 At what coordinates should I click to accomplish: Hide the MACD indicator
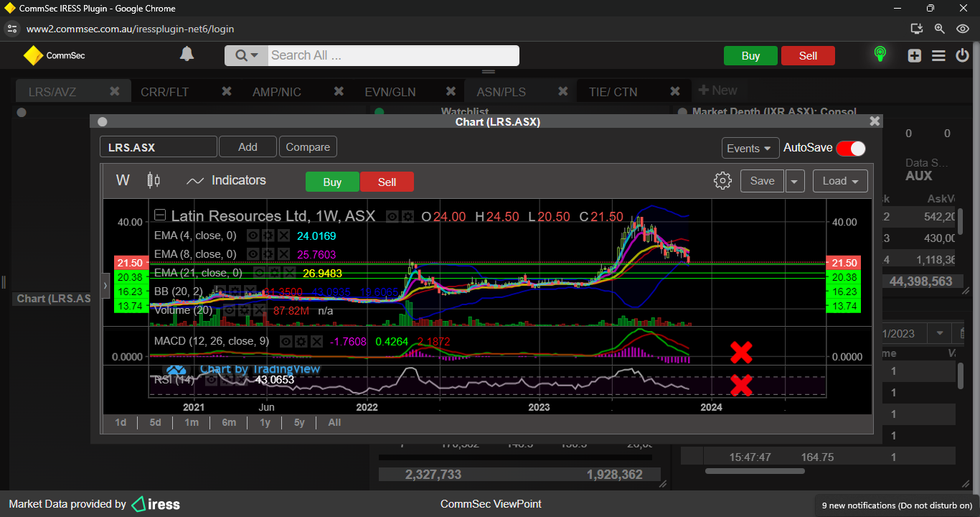pos(286,342)
